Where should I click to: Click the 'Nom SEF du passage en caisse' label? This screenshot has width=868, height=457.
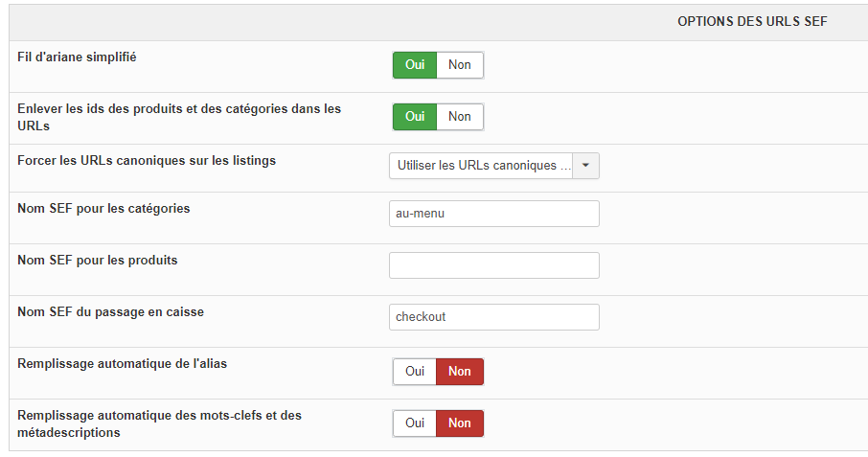[x=111, y=312]
